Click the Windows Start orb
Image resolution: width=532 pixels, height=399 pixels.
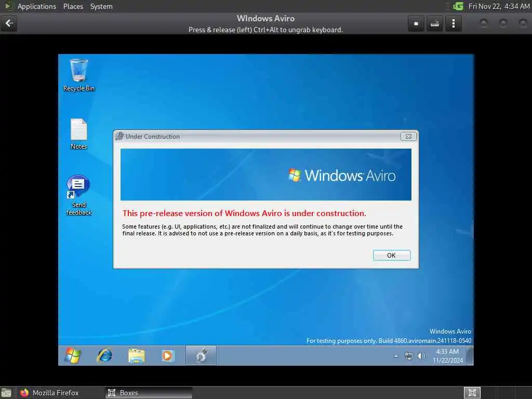pyautogui.click(x=73, y=355)
